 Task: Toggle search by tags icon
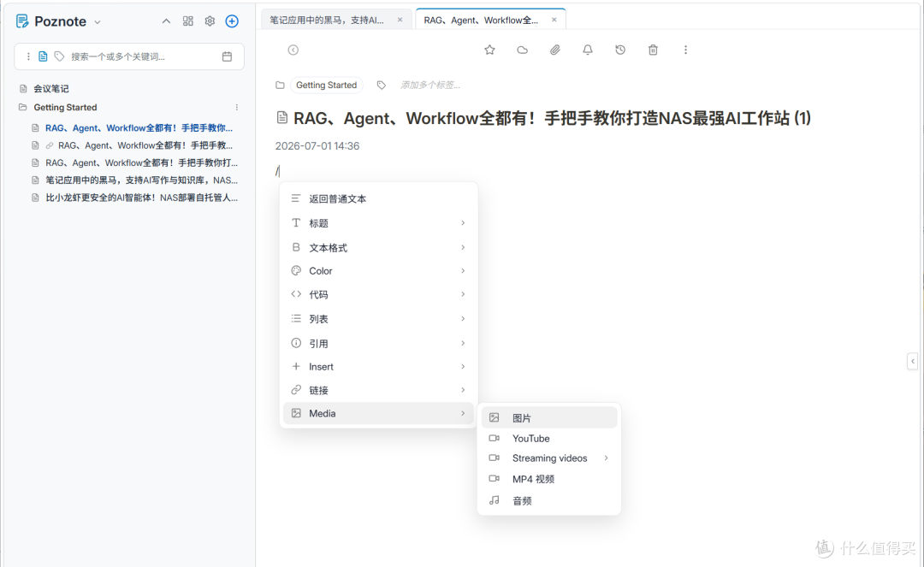coord(60,56)
